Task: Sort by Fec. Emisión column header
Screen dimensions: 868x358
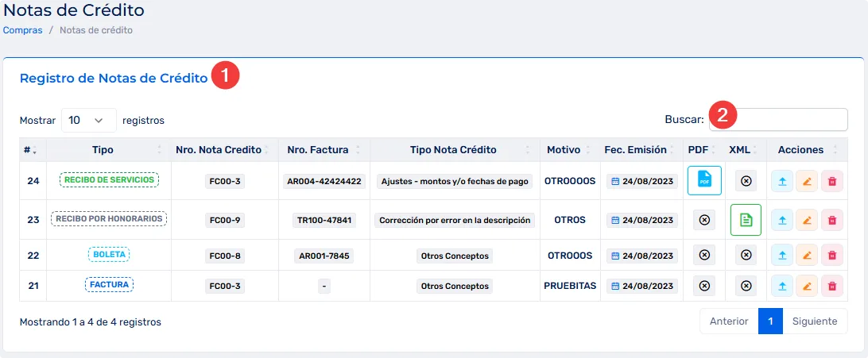Action: click(x=635, y=150)
